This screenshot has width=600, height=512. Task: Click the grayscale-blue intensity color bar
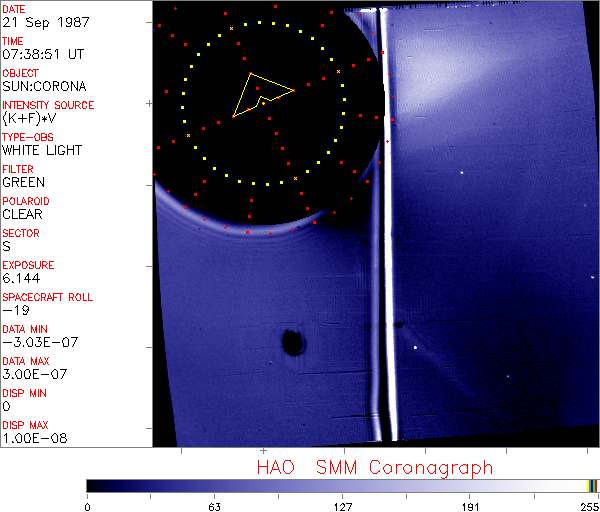(337, 486)
